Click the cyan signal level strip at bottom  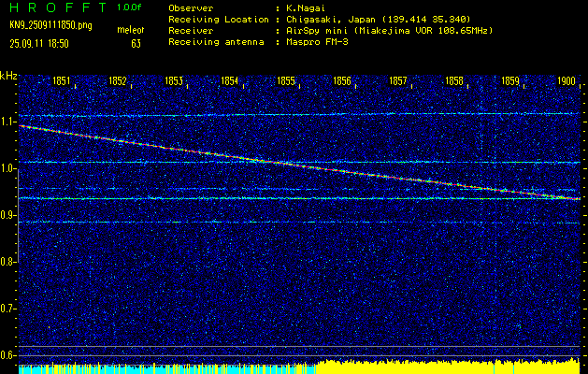(167, 369)
